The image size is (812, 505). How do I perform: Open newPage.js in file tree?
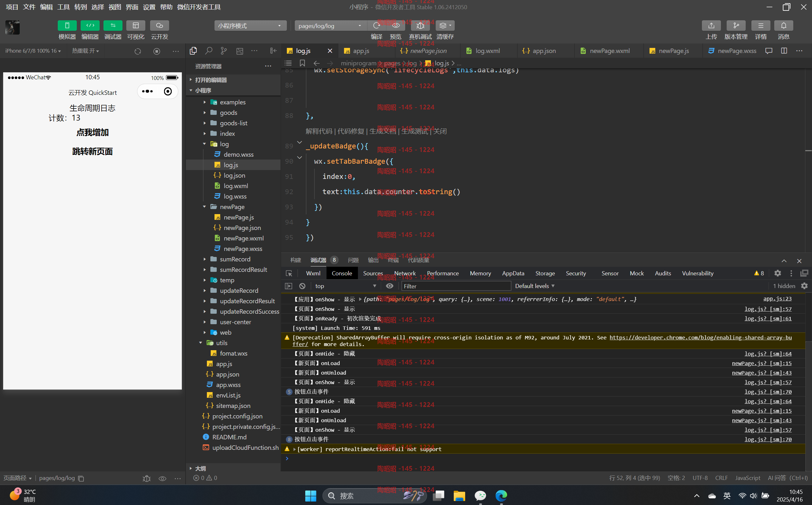point(239,217)
